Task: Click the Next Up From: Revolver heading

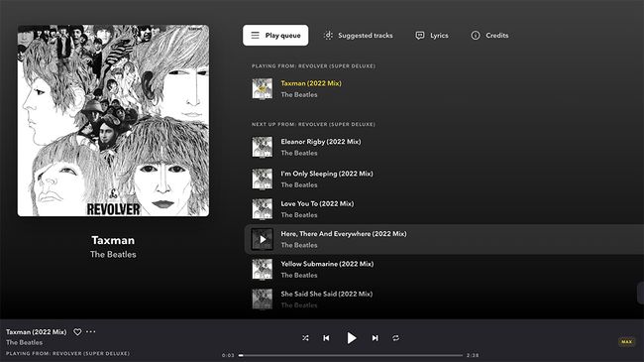Action: (x=313, y=124)
